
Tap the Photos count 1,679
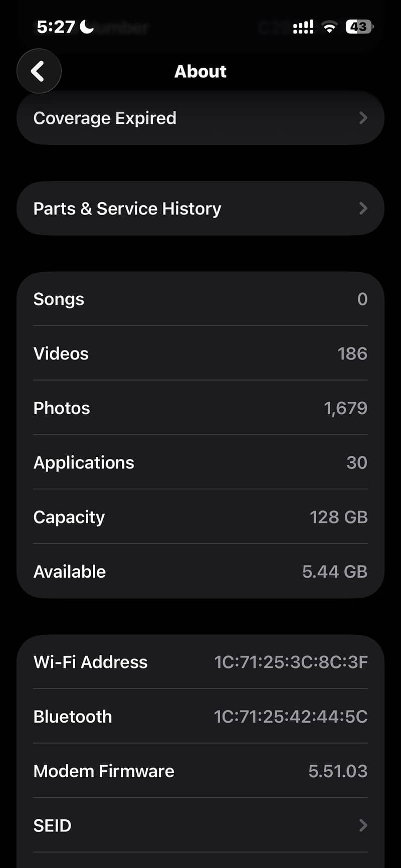(x=346, y=408)
